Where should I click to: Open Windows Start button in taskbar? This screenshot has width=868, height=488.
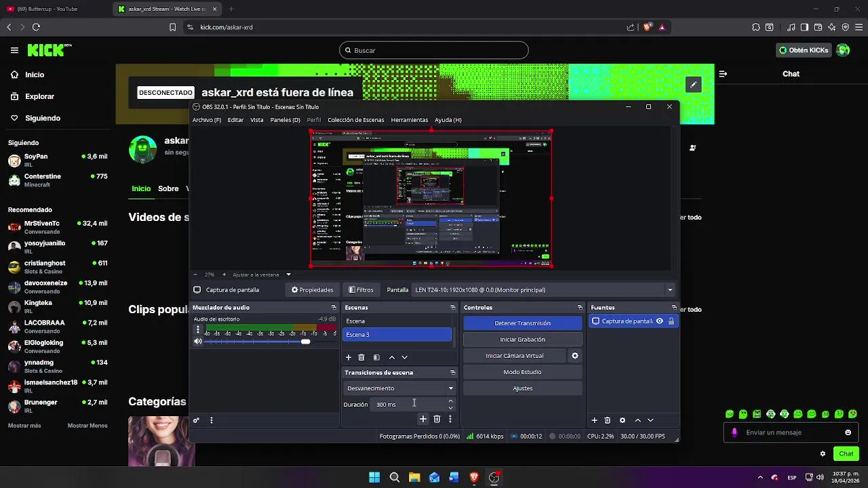(x=374, y=478)
